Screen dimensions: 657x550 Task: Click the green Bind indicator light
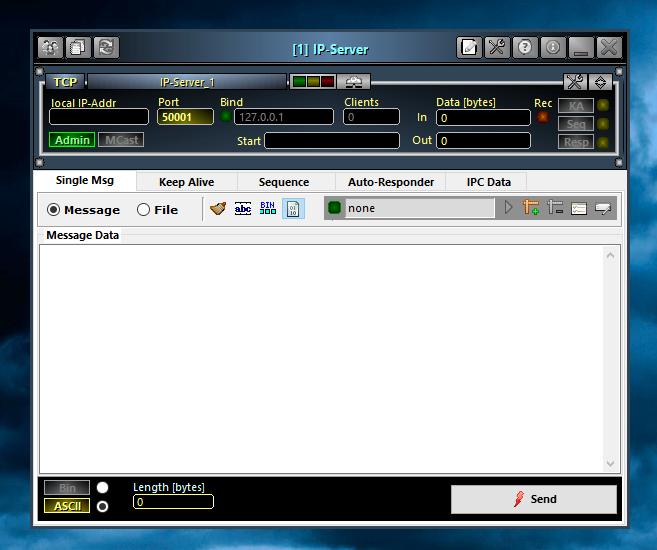225,116
